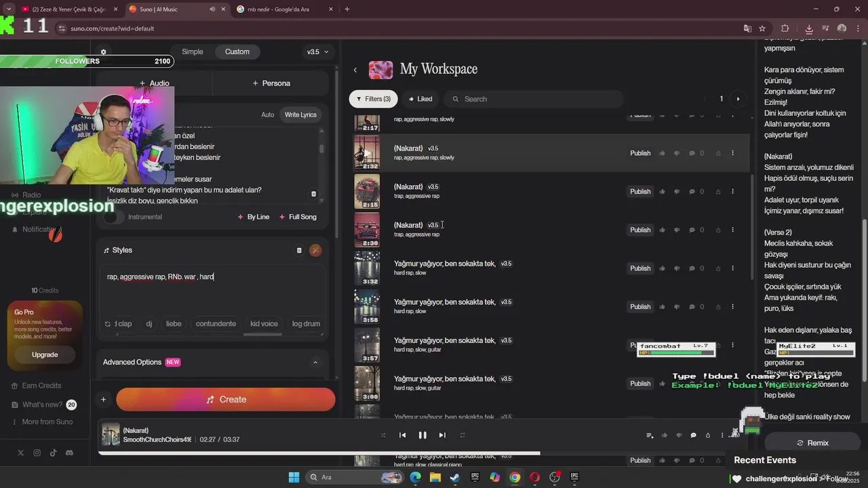Open the Discord link in the sidebar
Screen dimensions: 868x488
click(69, 453)
